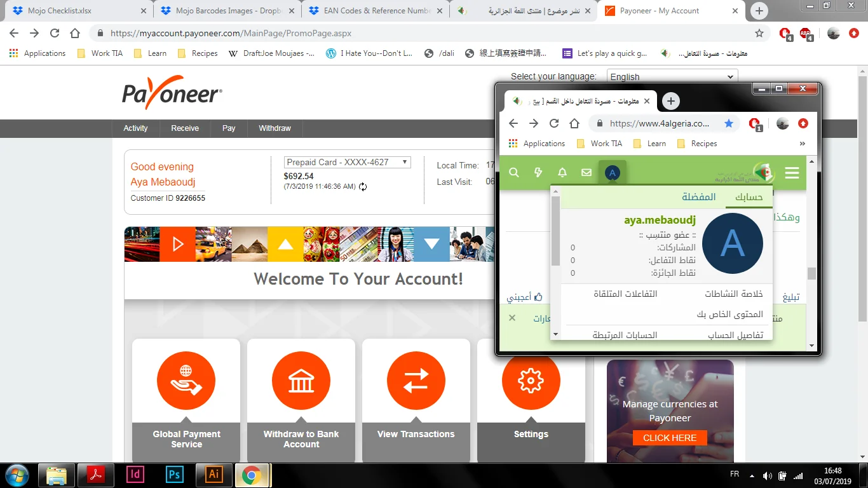The height and width of the screenshot is (488, 868).
Task: Open the lightning bolt what's new icon
Action: tap(538, 173)
